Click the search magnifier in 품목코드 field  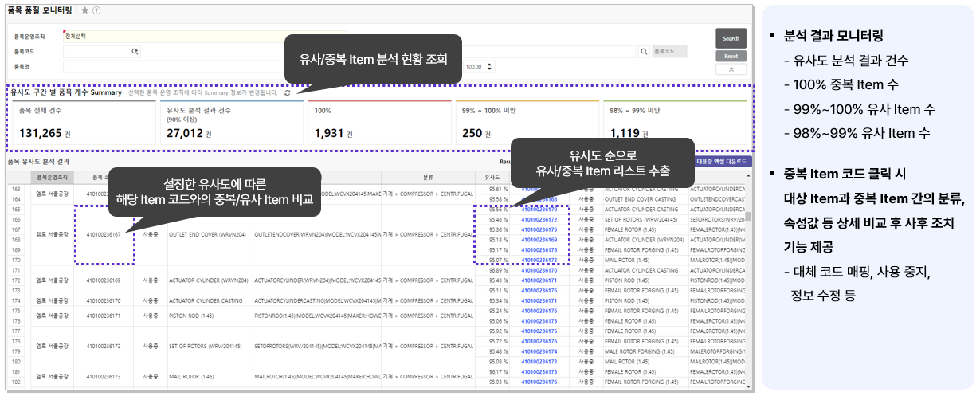pos(135,51)
